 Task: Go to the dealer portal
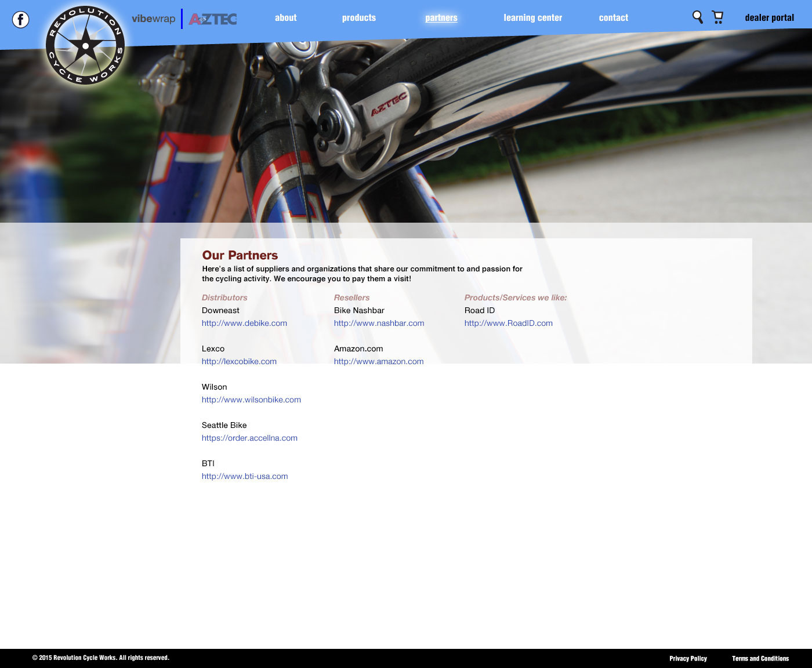770,18
